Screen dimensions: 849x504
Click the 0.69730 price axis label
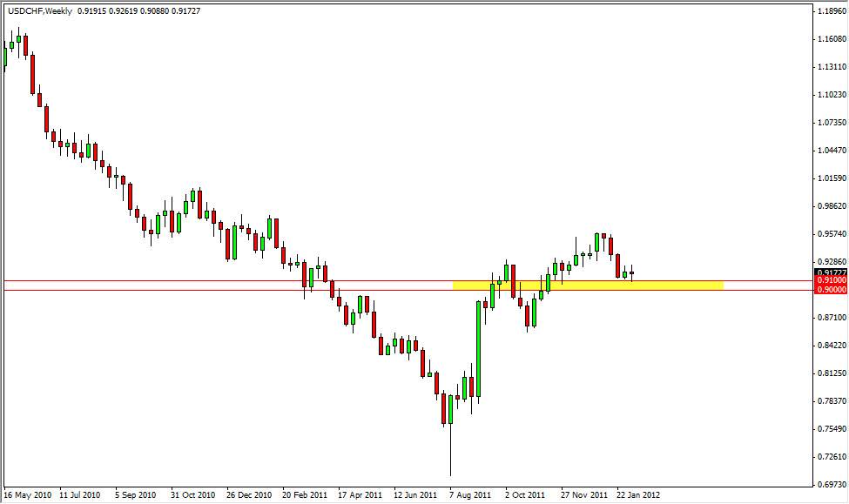coord(832,484)
